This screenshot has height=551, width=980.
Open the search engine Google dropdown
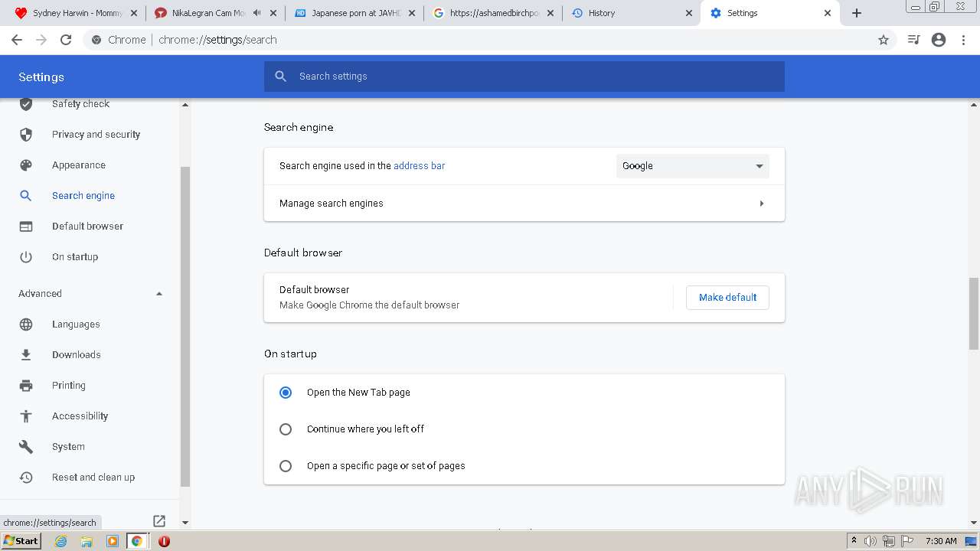tap(693, 166)
